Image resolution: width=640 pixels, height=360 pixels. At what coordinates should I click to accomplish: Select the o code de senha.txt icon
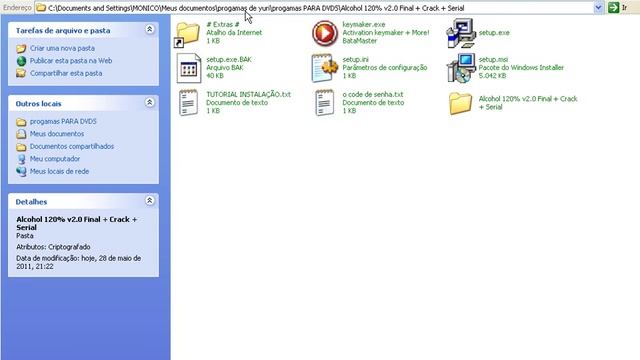point(324,102)
